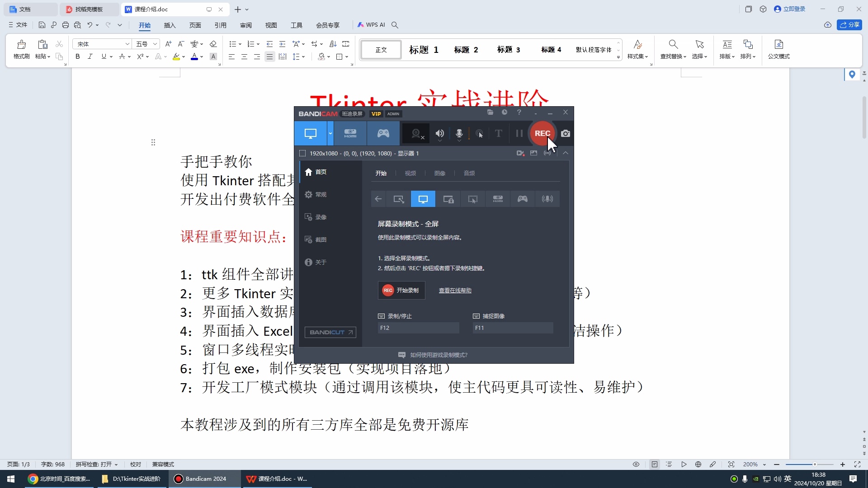
Task: Click the pause recording icon
Action: [519, 133]
